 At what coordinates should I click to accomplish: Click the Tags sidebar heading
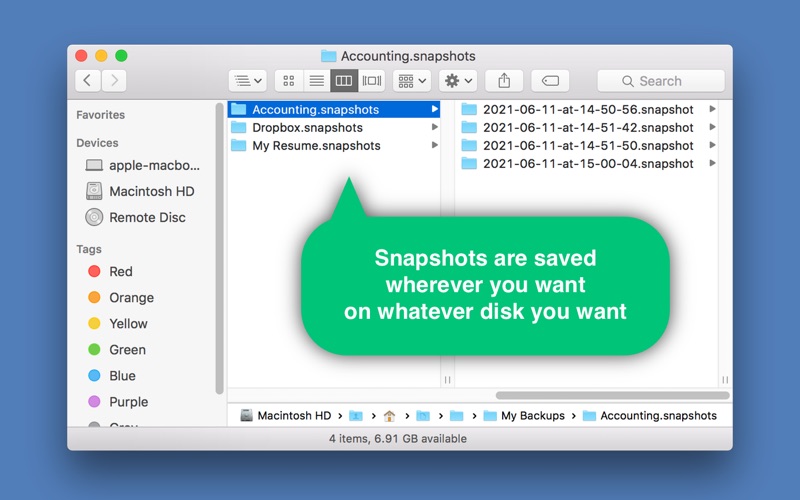(89, 249)
